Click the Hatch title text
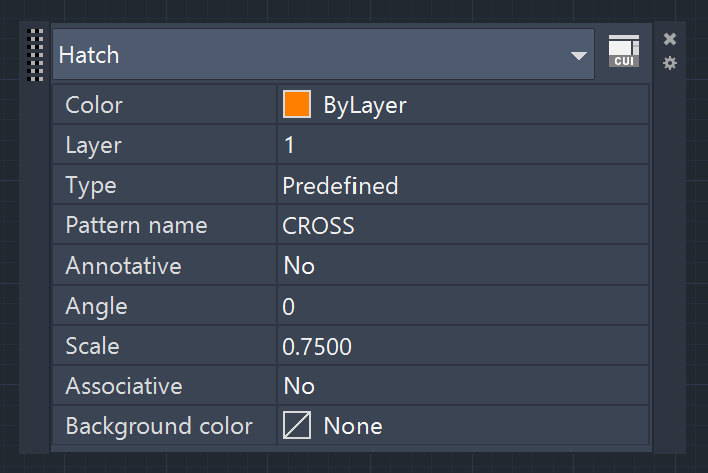Viewport: 708px width, 473px height. 89,55
